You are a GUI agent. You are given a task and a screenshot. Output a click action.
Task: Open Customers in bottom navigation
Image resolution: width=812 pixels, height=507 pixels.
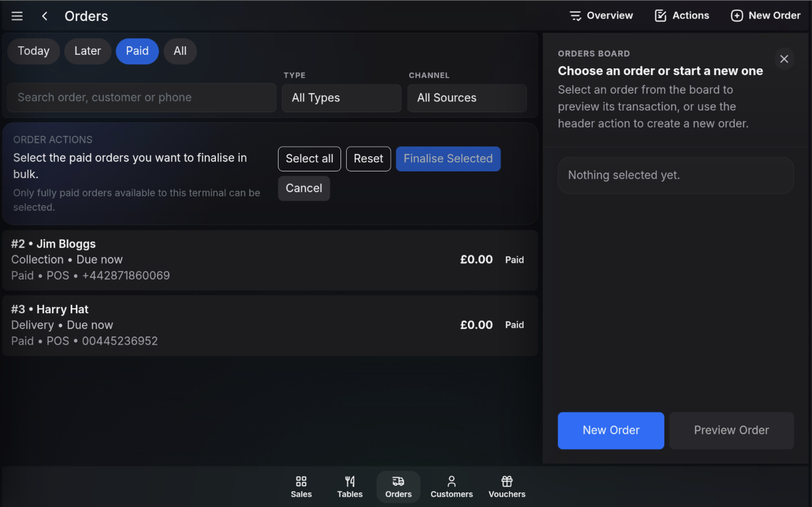[x=451, y=487]
